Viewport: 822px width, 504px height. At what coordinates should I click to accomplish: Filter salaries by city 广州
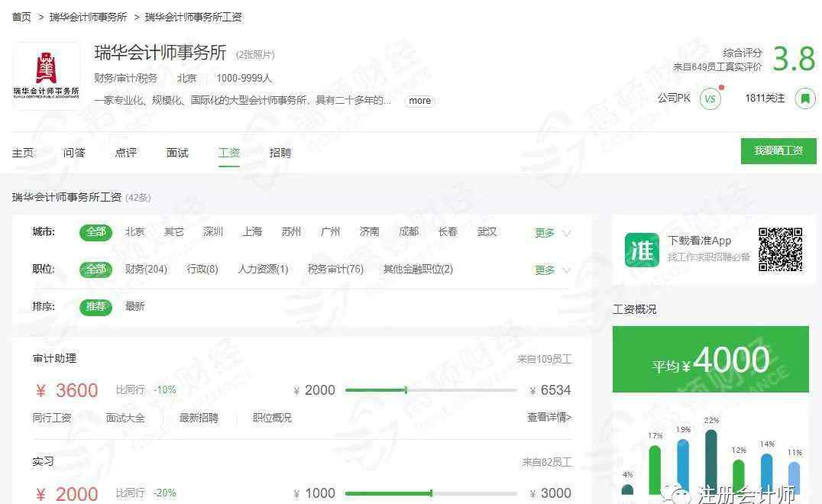pos(330,231)
